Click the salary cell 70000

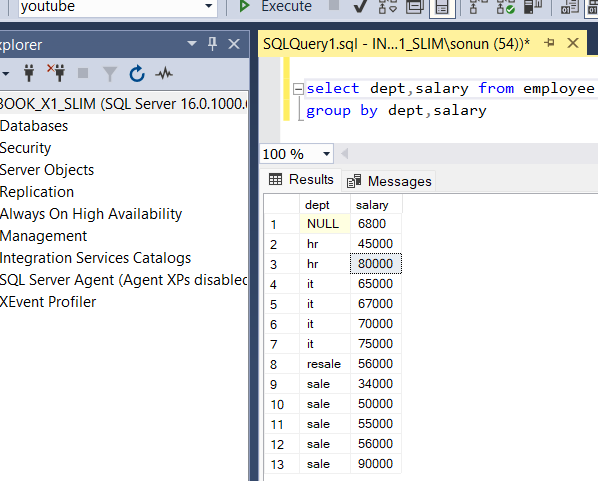coord(376,324)
